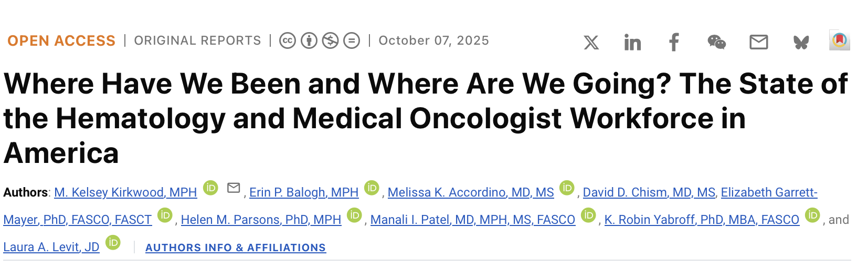The width and height of the screenshot is (868, 267).
Task: Open Laura A. Levit's ORCID iD icon
Action: [x=113, y=243]
